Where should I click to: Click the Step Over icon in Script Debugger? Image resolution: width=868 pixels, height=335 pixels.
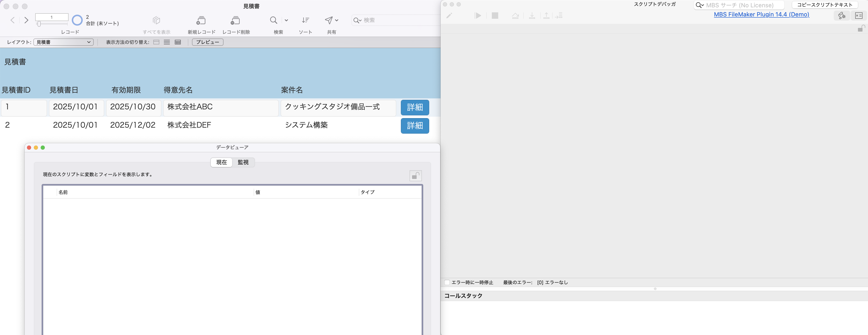tap(516, 16)
